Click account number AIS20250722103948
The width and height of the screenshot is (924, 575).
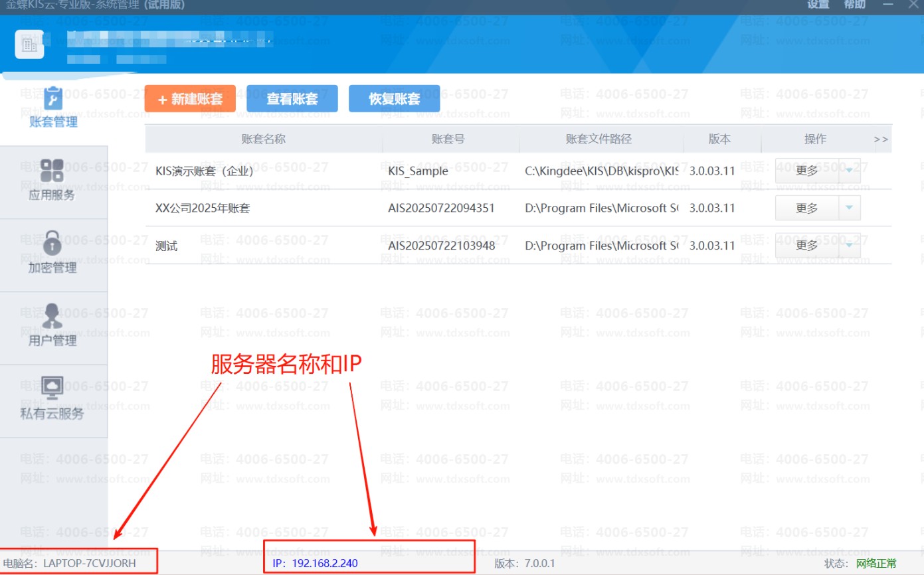tap(441, 246)
